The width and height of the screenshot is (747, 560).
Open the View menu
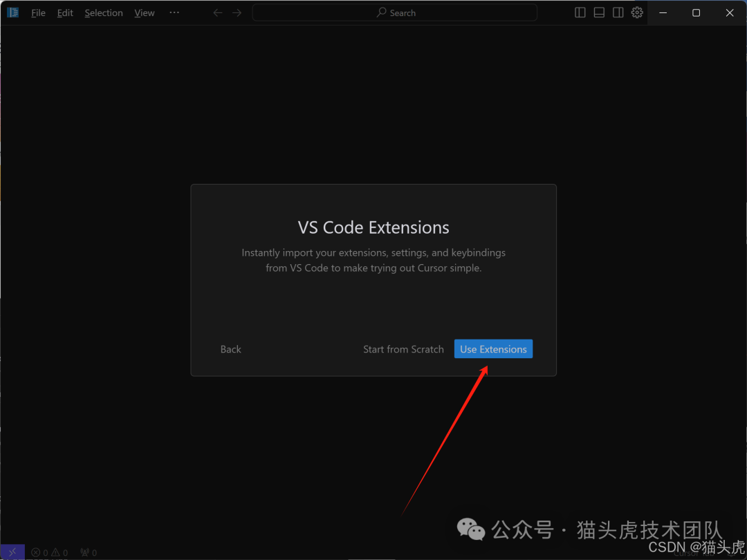[145, 13]
